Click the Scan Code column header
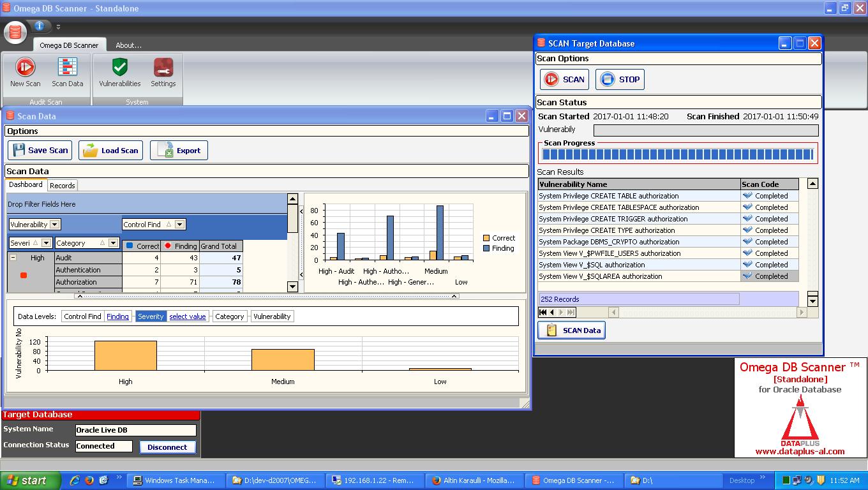 (x=770, y=184)
